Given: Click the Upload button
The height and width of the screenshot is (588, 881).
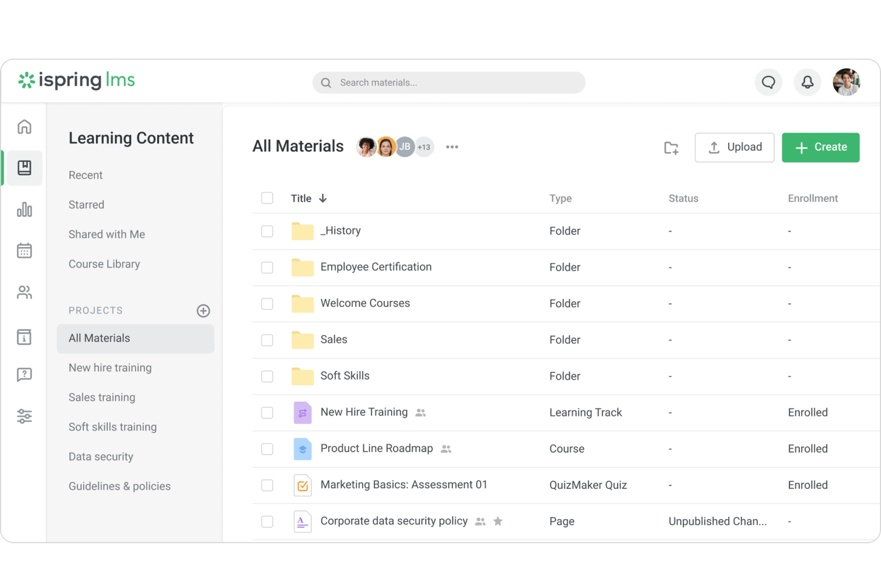Looking at the screenshot, I should click(x=734, y=148).
